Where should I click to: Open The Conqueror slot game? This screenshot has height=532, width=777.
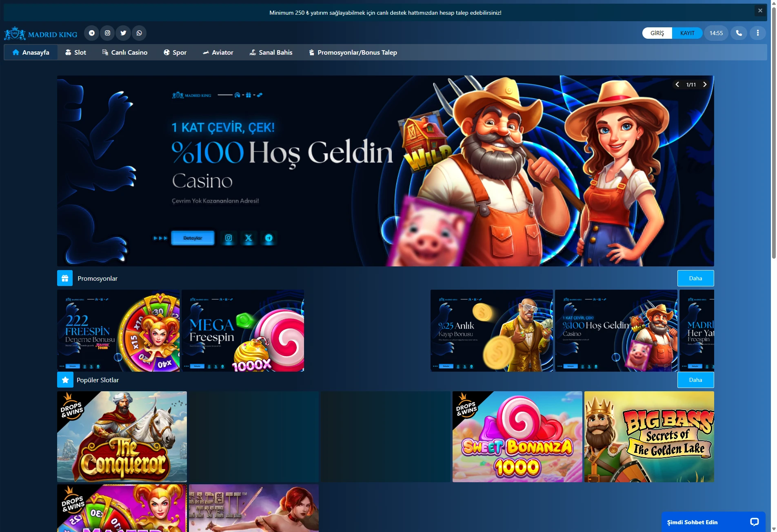[122, 437]
